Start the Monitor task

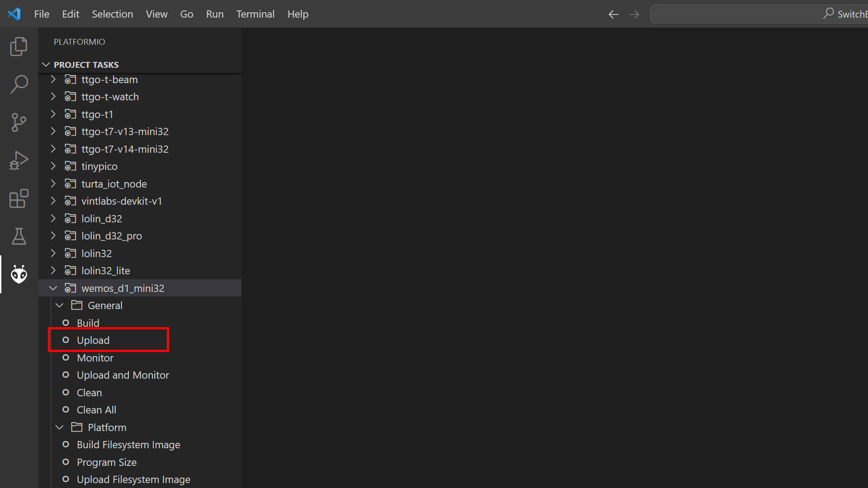[x=95, y=358]
